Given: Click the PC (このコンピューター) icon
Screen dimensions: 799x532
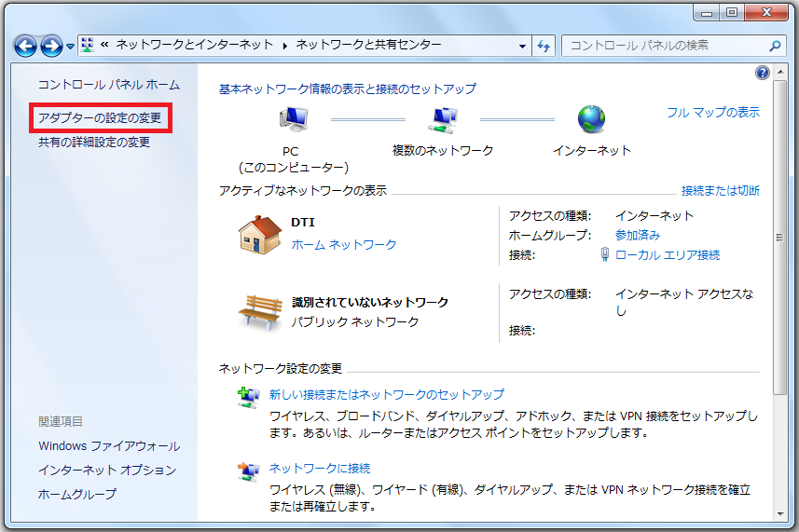Looking at the screenshot, I should 293,120.
